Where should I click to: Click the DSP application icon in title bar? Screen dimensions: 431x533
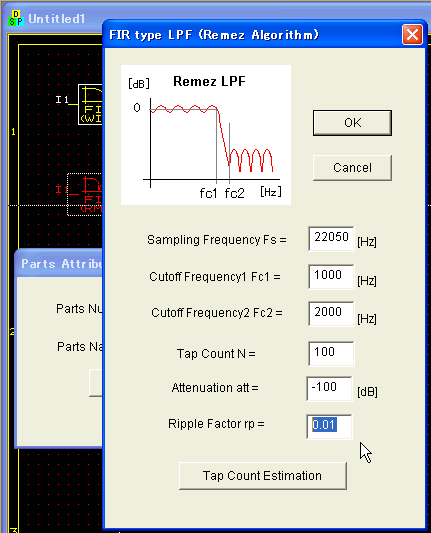coord(16,18)
